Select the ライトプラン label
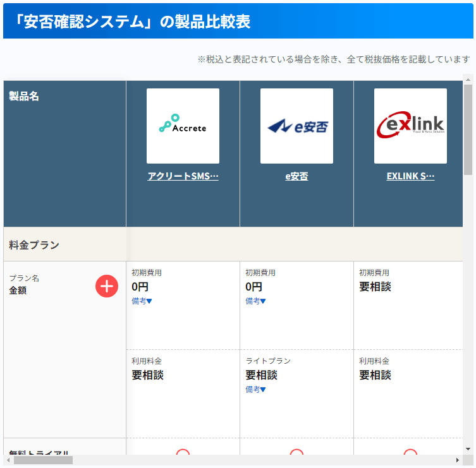 pyautogui.click(x=268, y=361)
